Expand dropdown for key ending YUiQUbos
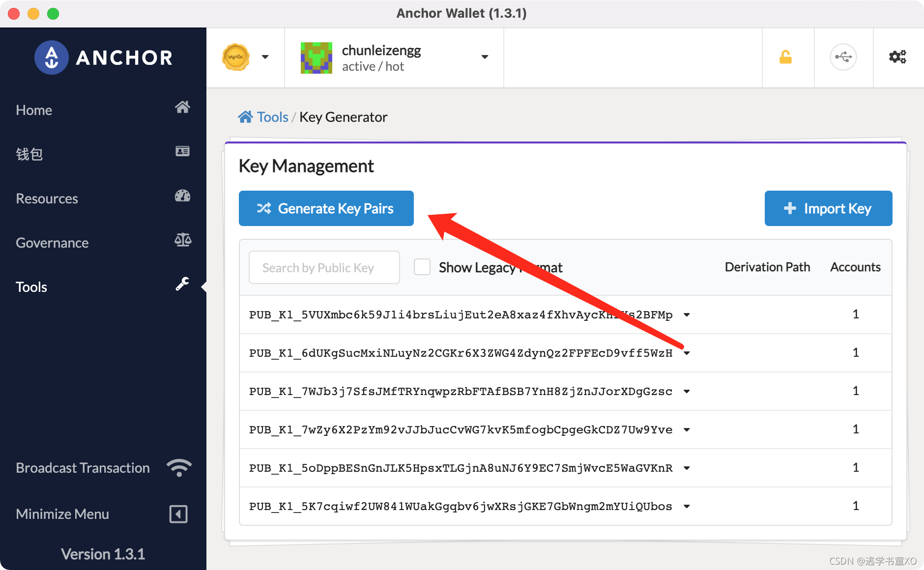The height and width of the screenshot is (570, 924). 687,507
